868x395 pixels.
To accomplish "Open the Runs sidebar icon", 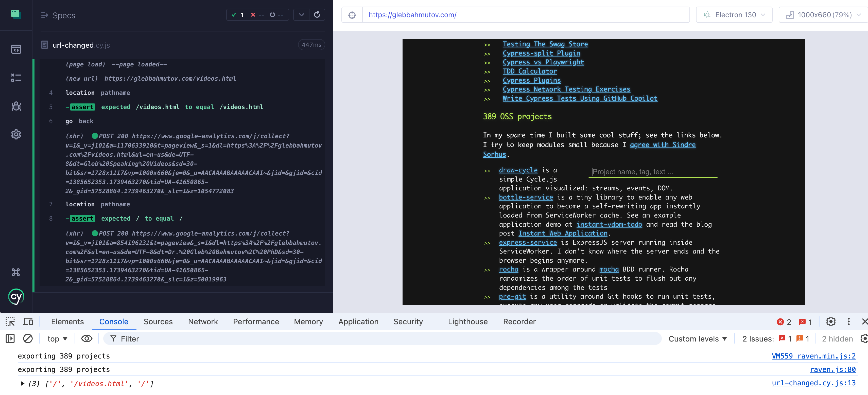I will click(x=16, y=77).
